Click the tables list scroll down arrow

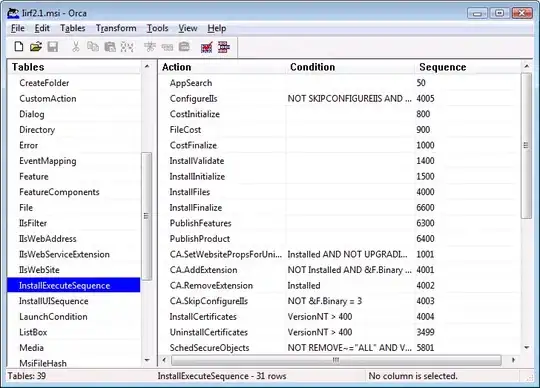click(x=147, y=360)
